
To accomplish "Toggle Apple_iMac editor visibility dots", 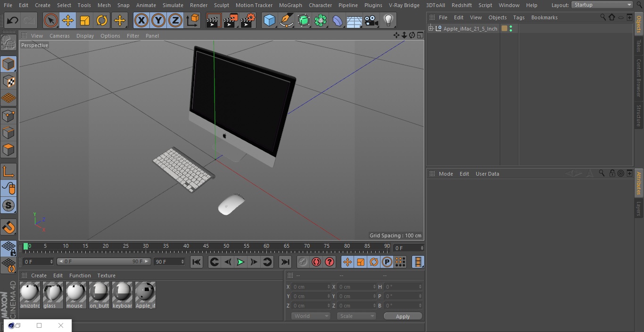I will [511, 29].
